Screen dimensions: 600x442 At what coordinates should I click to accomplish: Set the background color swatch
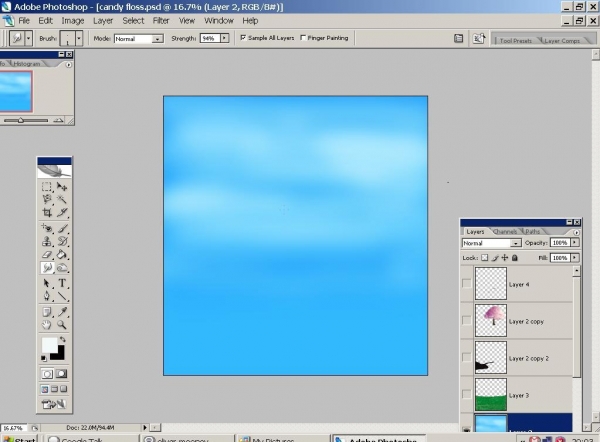point(59,355)
